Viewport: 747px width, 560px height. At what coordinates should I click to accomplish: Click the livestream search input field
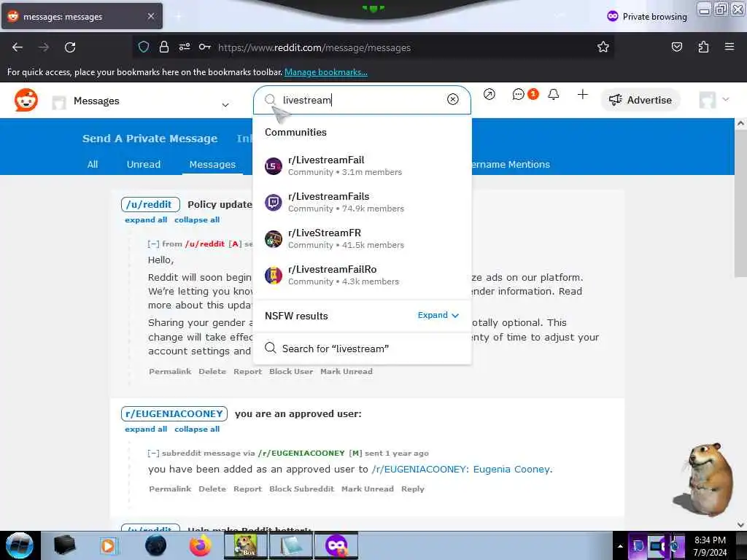coord(362,100)
